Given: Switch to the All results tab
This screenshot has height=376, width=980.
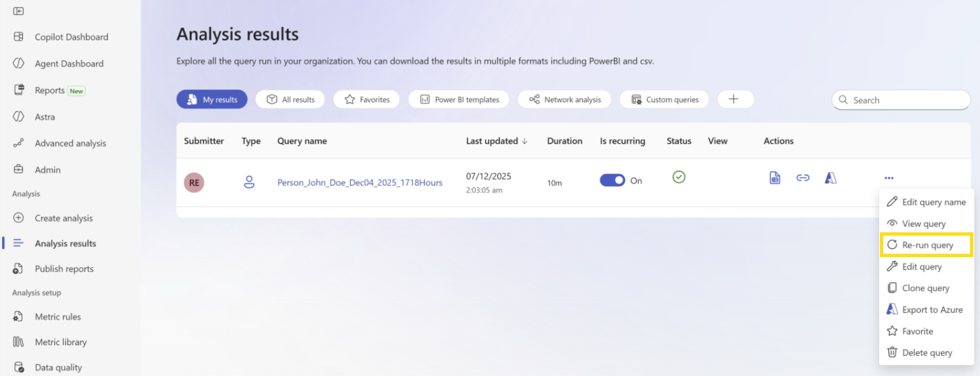Looking at the screenshot, I should coord(290,99).
